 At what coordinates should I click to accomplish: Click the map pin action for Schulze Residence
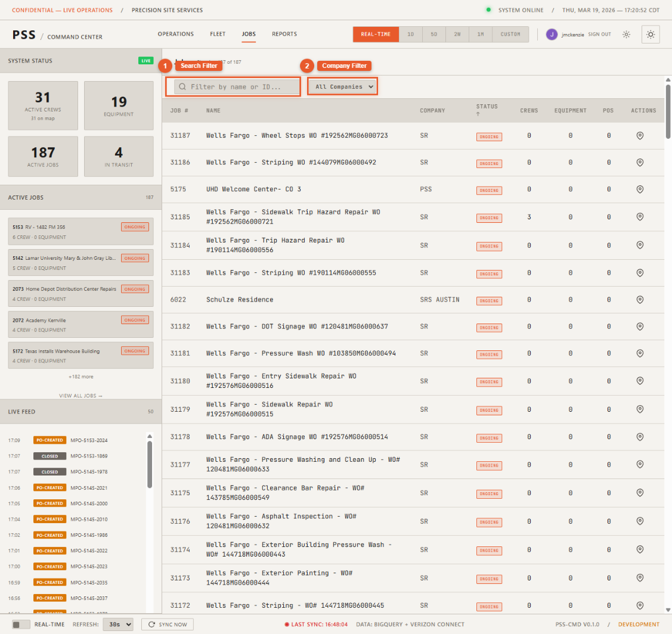pos(640,300)
